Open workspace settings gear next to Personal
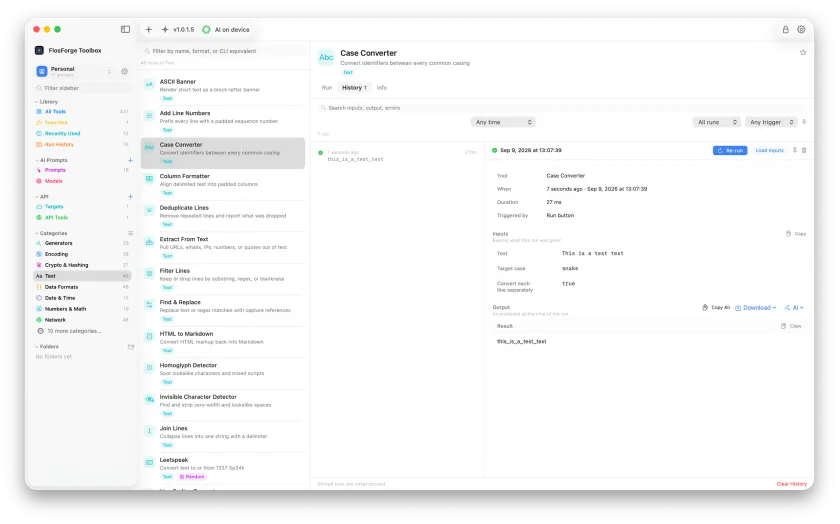 pyautogui.click(x=125, y=71)
